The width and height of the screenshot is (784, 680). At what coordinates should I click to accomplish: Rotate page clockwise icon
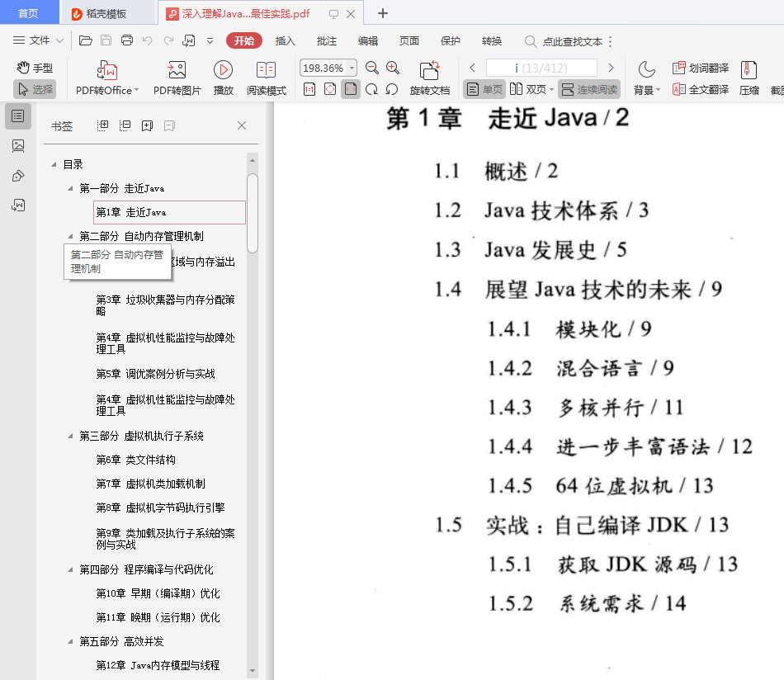point(371,89)
